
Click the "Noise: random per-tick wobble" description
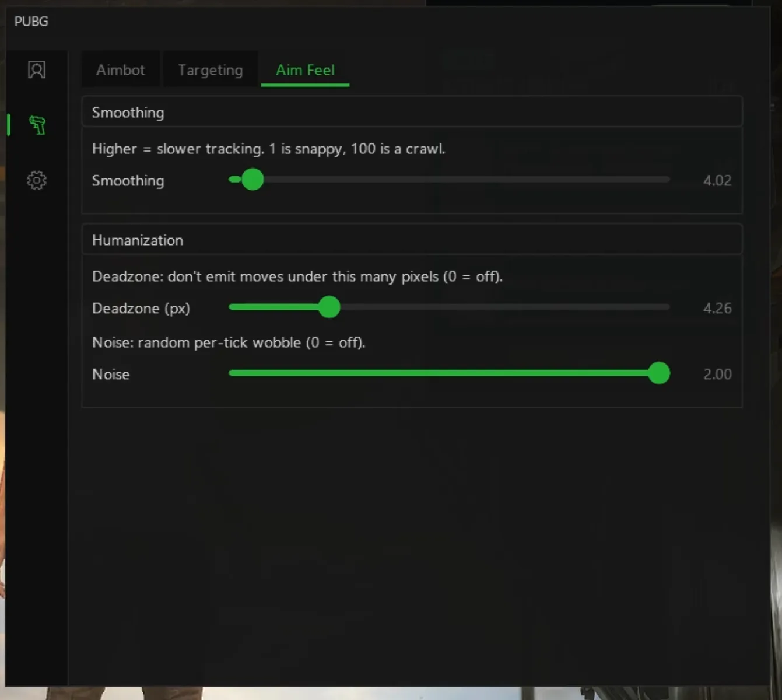[x=229, y=342]
